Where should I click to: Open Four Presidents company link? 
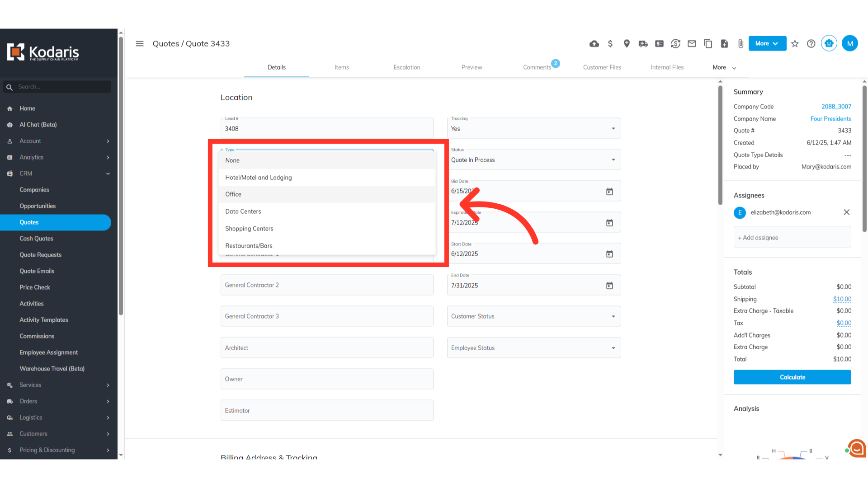(830, 119)
